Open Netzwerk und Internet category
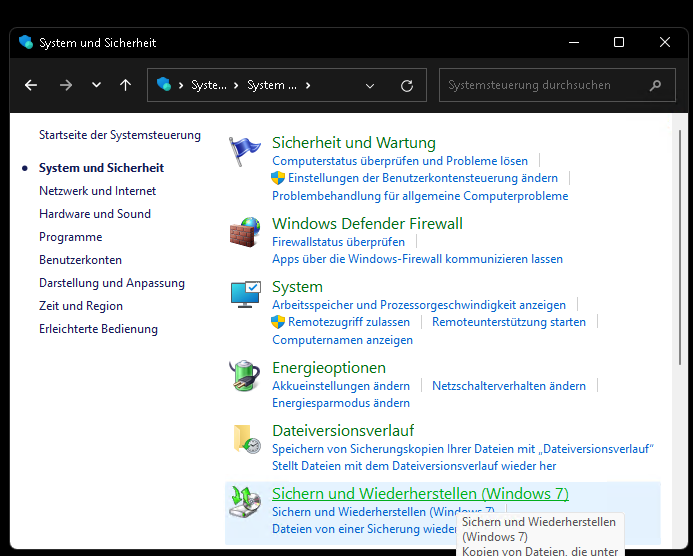 click(98, 191)
